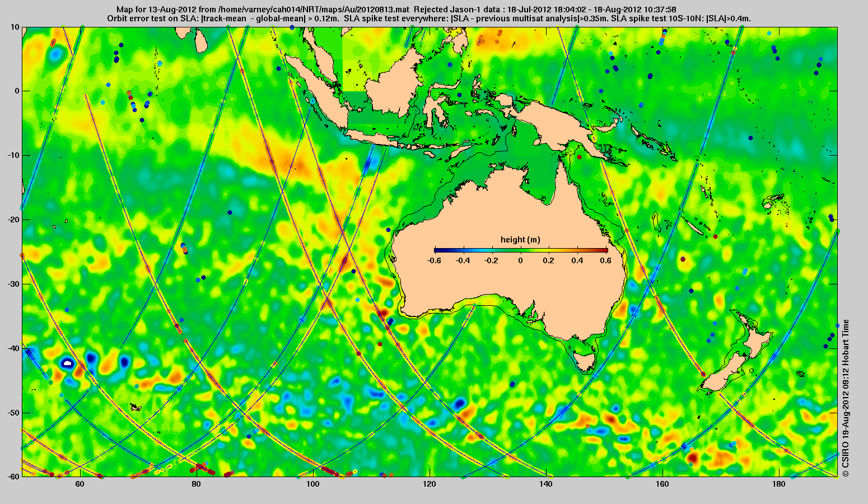Click the CSIRO copyright timestamp text

click(846, 398)
